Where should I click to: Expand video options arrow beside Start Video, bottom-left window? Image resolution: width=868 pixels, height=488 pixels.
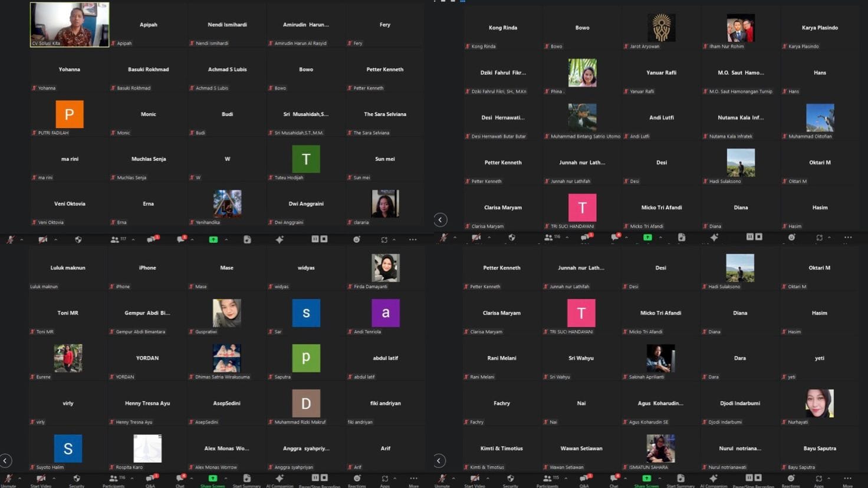click(54, 478)
